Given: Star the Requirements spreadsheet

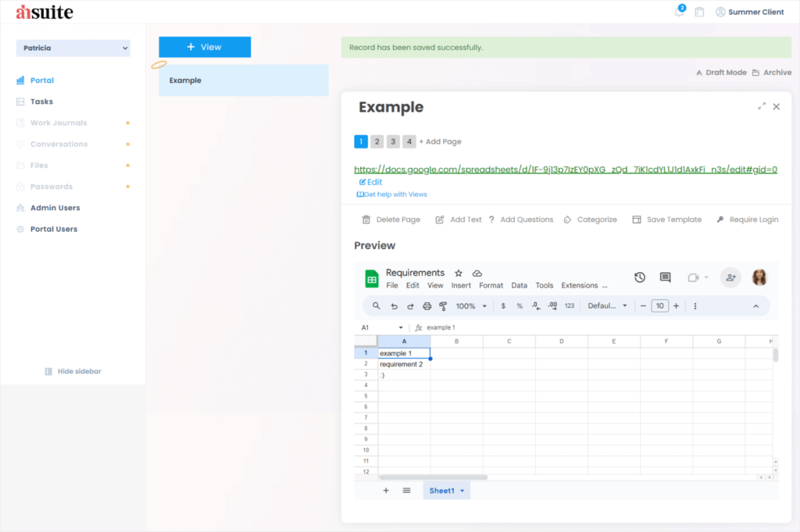Looking at the screenshot, I should [459, 273].
